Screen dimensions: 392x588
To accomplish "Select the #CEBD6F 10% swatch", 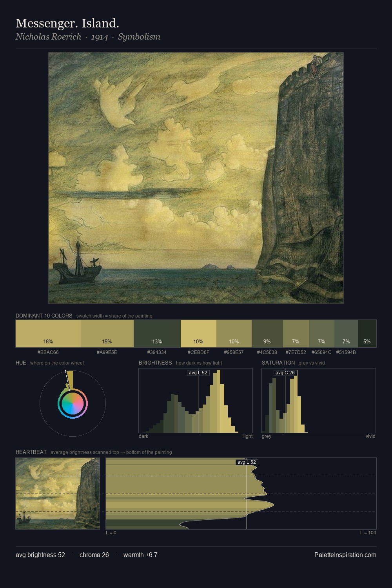I will [x=198, y=334].
